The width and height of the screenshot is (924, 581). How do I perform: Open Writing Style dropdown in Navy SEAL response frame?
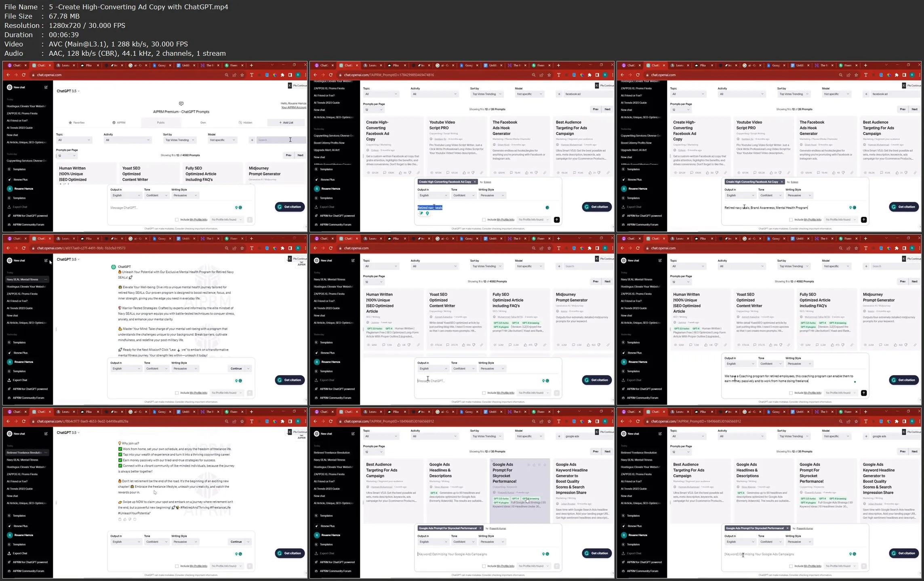(x=185, y=369)
